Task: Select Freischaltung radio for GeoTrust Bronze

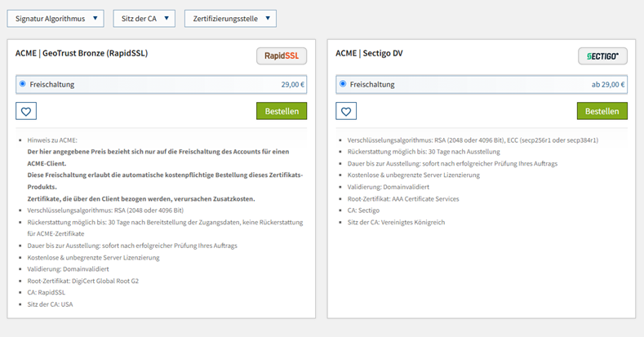Action: pyautogui.click(x=23, y=84)
